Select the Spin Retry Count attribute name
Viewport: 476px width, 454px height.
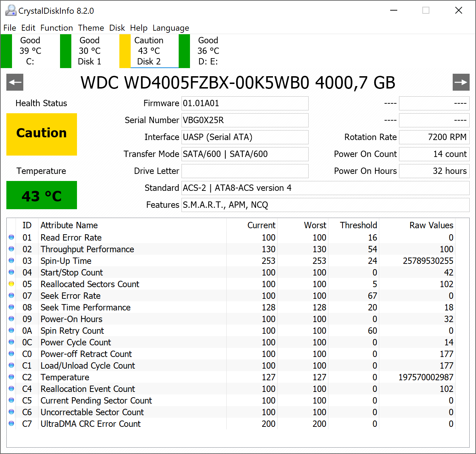[x=72, y=331]
